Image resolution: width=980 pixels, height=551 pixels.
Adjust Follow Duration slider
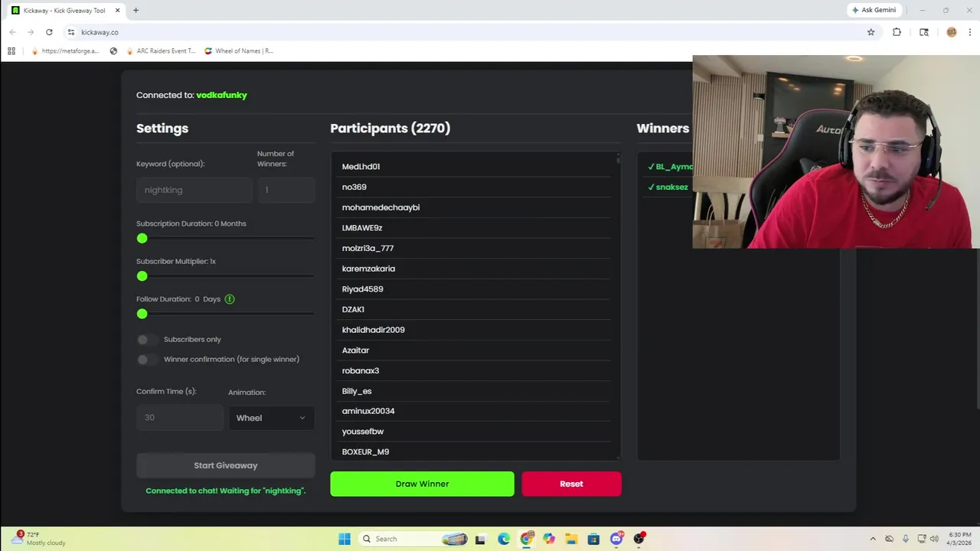click(x=225, y=314)
